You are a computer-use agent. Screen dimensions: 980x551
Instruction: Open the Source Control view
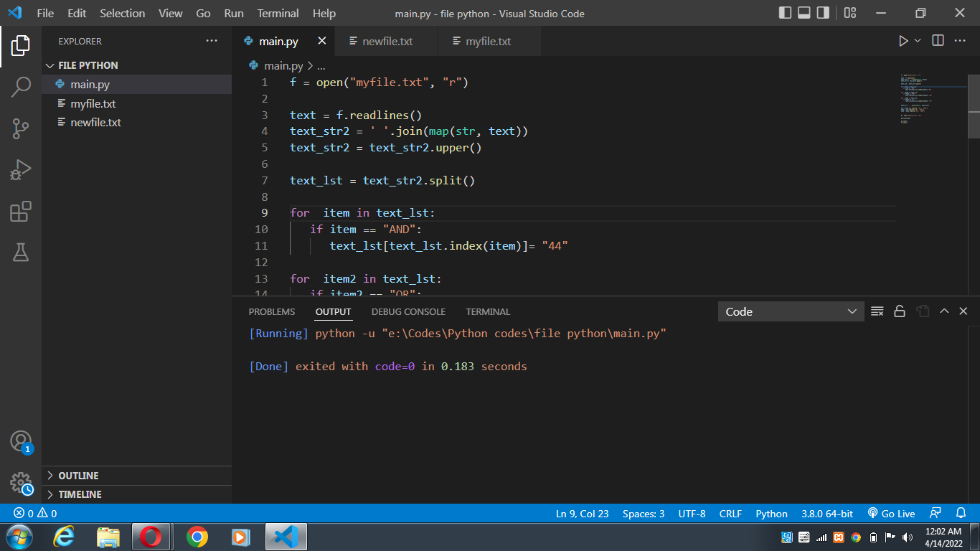pyautogui.click(x=21, y=128)
